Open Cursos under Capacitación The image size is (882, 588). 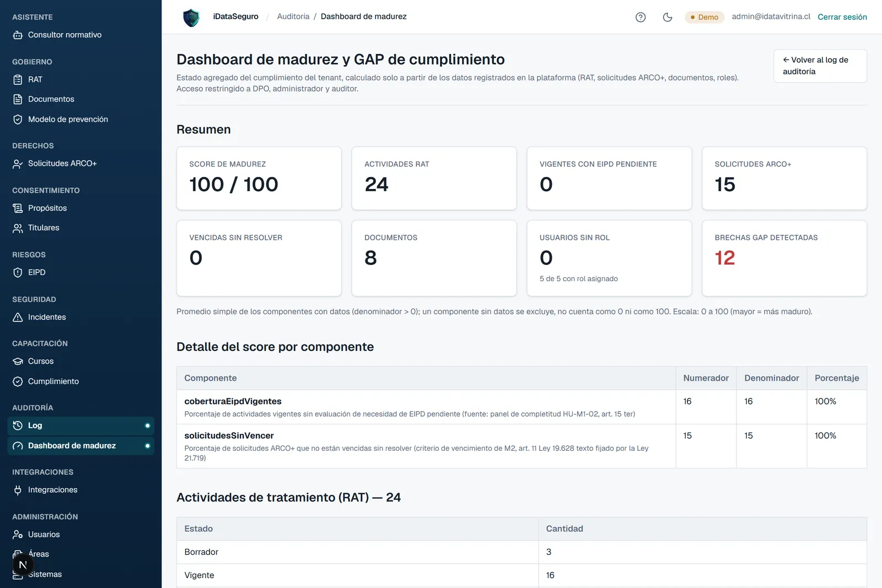pyautogui.click(x=80, y=362)
